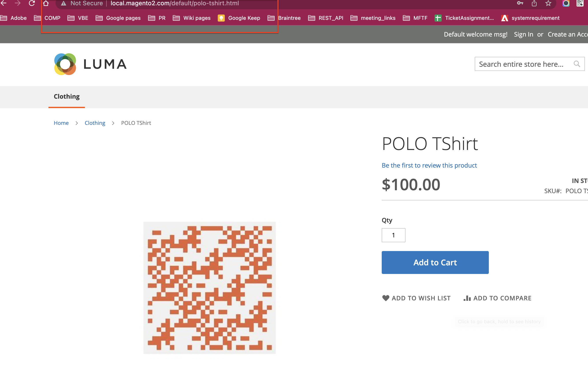Click the browser back arrow

pos(4,3)
